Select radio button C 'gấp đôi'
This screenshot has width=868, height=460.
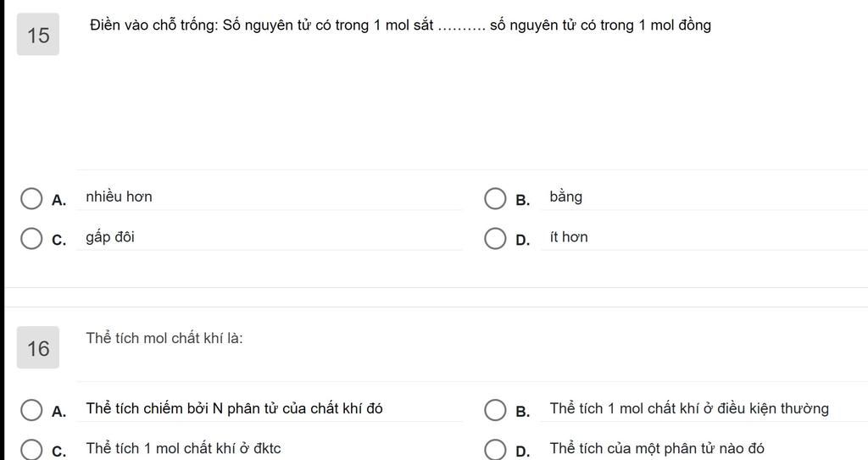tap(31, 239)
